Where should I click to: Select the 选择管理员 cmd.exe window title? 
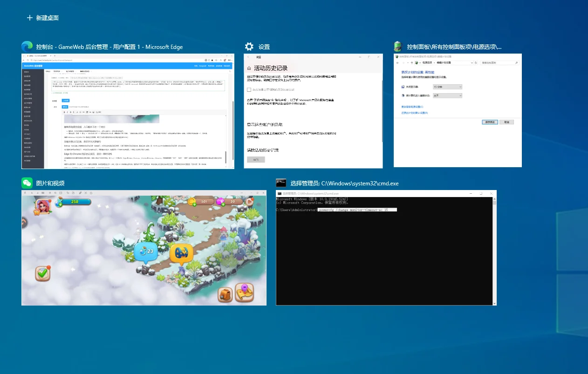[x=344, y=184]
